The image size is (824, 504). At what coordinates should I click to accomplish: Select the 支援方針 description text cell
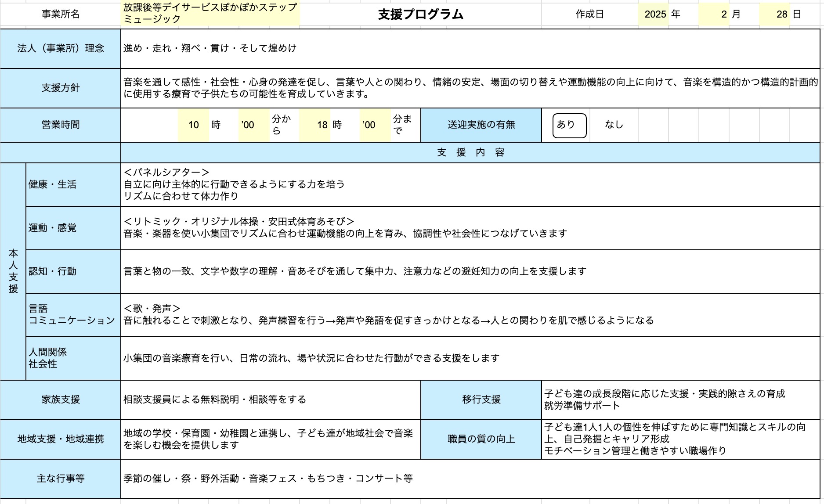[x=470, y=88]
